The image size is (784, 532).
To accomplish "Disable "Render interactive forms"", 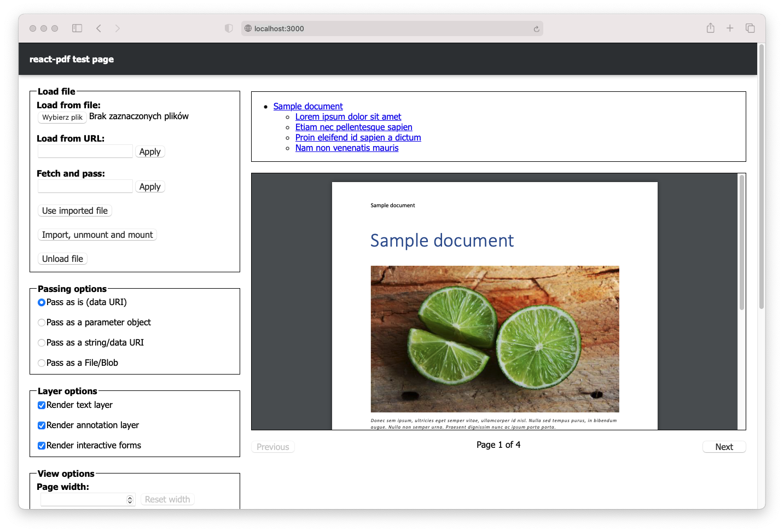I will pyautogui.click(x=42, y=446).
